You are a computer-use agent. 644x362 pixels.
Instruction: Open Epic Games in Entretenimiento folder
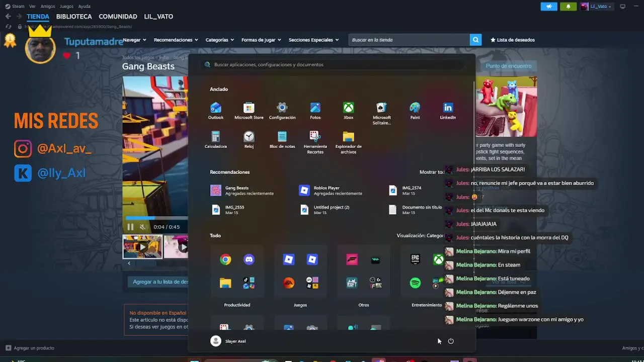[415, 259]
